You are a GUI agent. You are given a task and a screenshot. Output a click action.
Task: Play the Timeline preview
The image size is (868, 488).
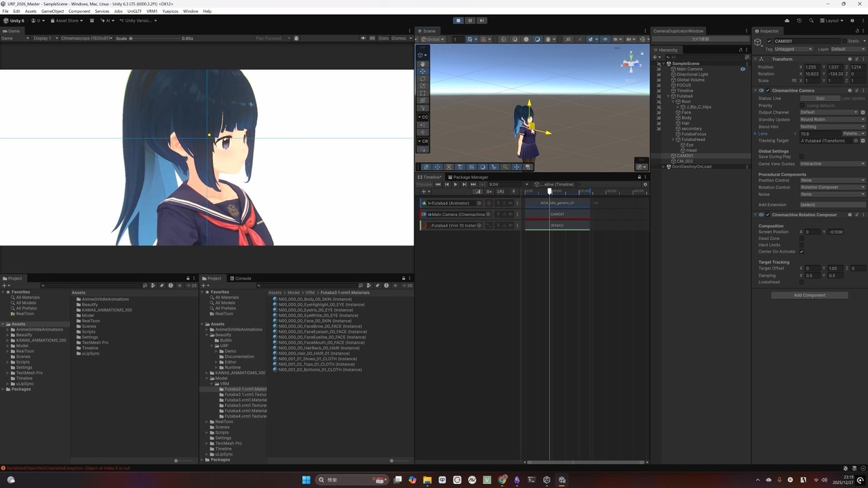point(455,184)
